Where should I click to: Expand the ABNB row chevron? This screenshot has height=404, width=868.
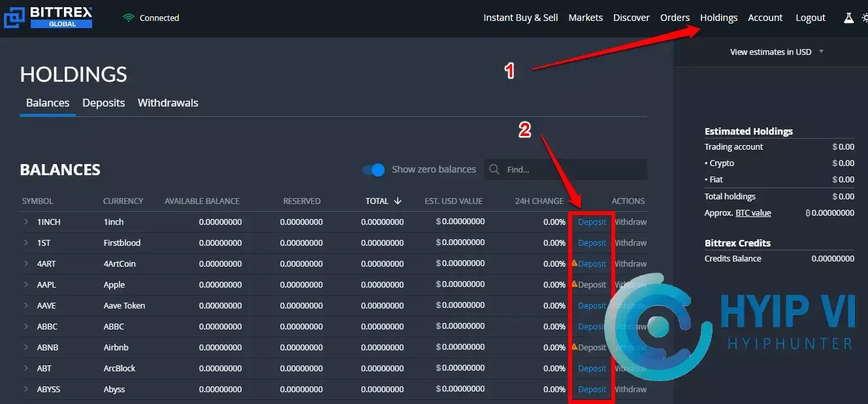click(26, 347)
